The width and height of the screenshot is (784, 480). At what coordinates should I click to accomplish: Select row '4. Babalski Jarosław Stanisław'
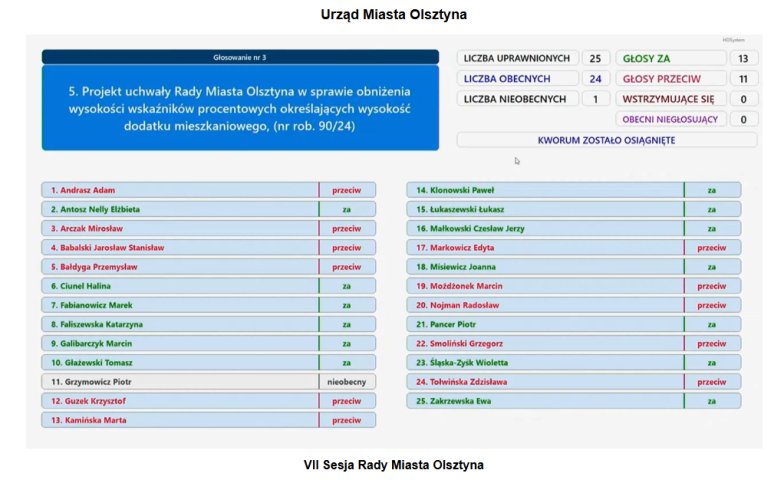tap(208, 248)
